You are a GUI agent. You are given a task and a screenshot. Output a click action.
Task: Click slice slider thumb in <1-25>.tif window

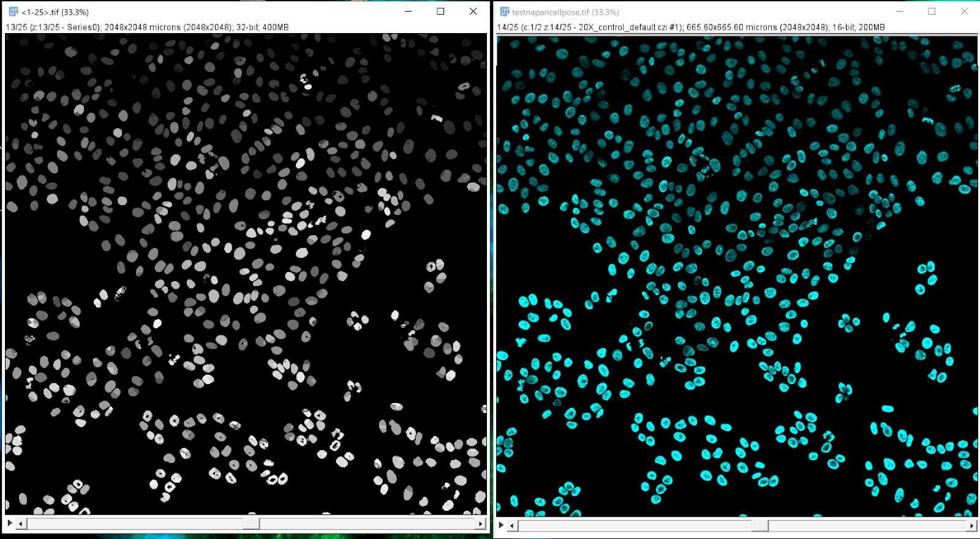click(x=251, y=524)
